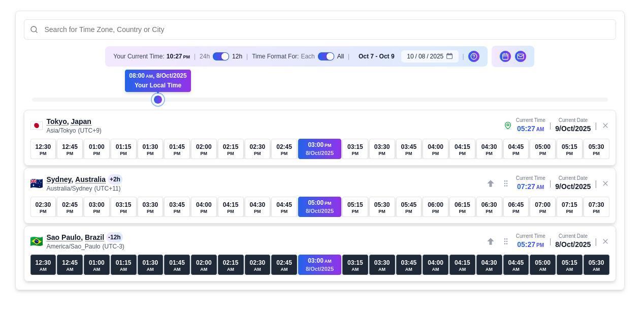Screen dimensions: 644x311
Task: Click the Sydney row drag handle
Action: (506, 183)
